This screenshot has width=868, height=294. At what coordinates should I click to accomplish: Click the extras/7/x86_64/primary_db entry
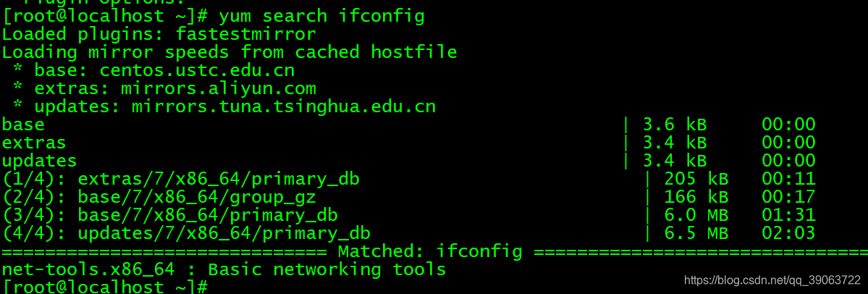(x=219, y=179)
